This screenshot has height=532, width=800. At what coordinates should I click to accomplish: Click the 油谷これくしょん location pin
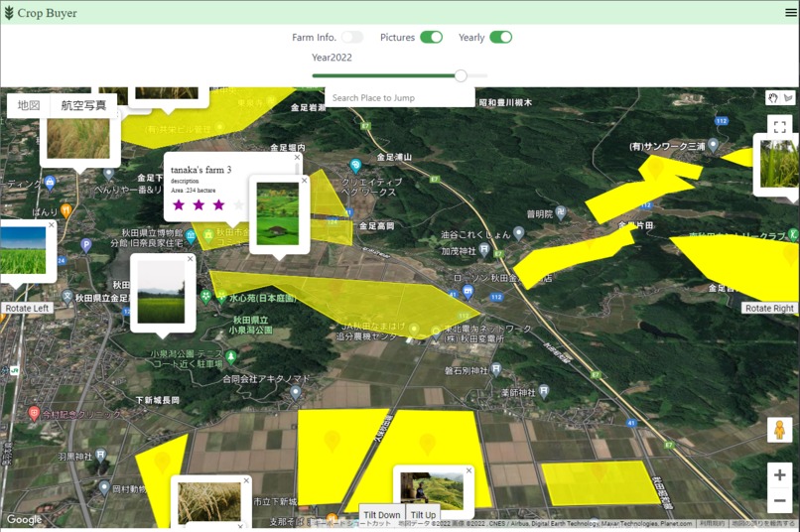coord(519,233)
